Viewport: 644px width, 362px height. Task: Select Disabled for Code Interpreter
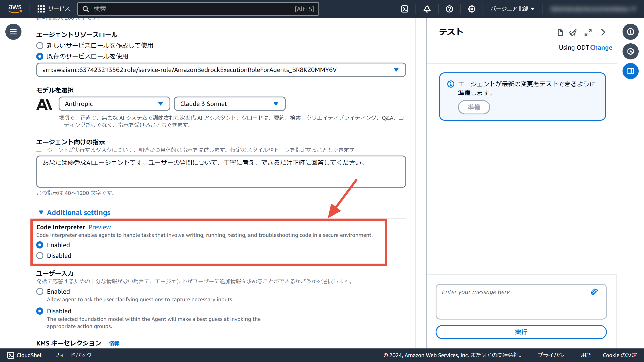(40, 256)
